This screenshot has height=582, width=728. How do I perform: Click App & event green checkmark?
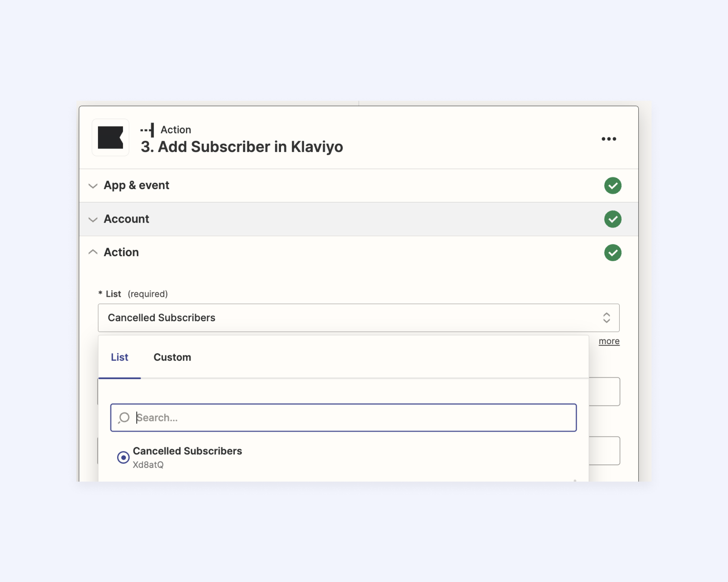(x=613, y=186)
